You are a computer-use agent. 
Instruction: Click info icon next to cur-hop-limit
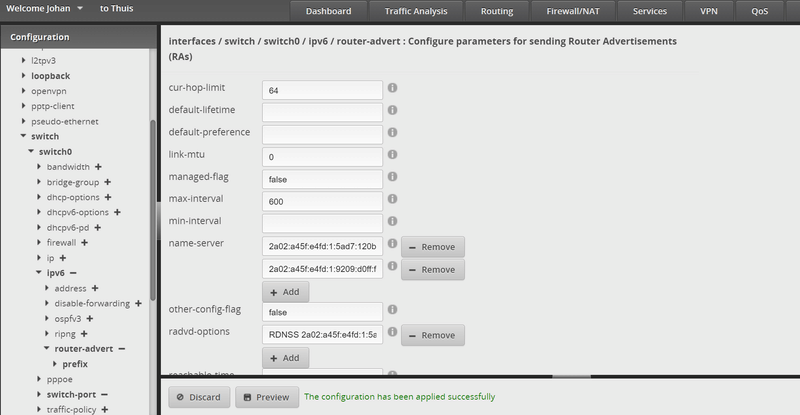(x=393, y=88)
